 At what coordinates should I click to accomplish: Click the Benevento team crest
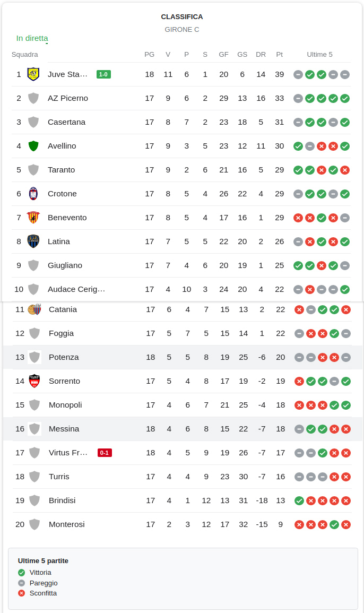click(x=33, y=218)
